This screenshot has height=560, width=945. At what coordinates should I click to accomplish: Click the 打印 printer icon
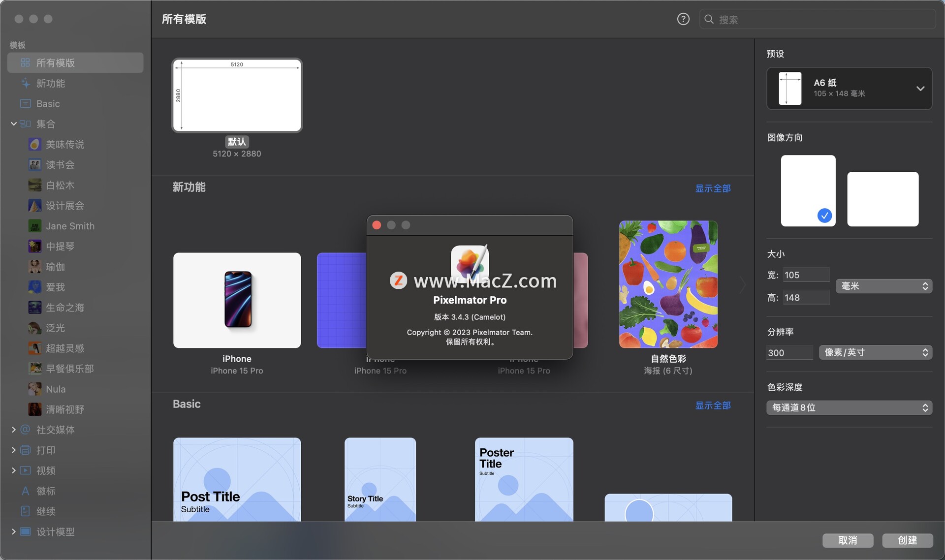(x=25, y=450)
